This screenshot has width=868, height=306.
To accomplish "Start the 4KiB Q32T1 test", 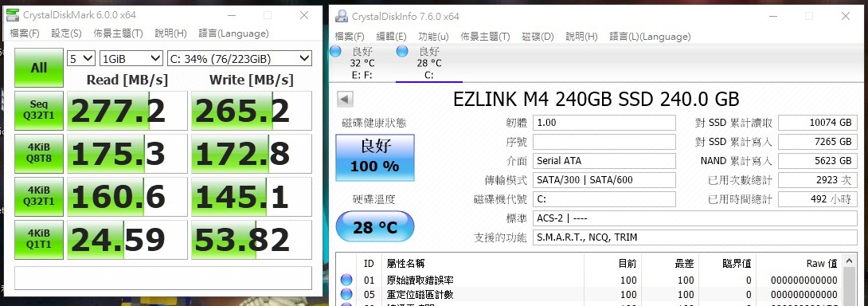I will pyautogui.click(x=39, y=197).
